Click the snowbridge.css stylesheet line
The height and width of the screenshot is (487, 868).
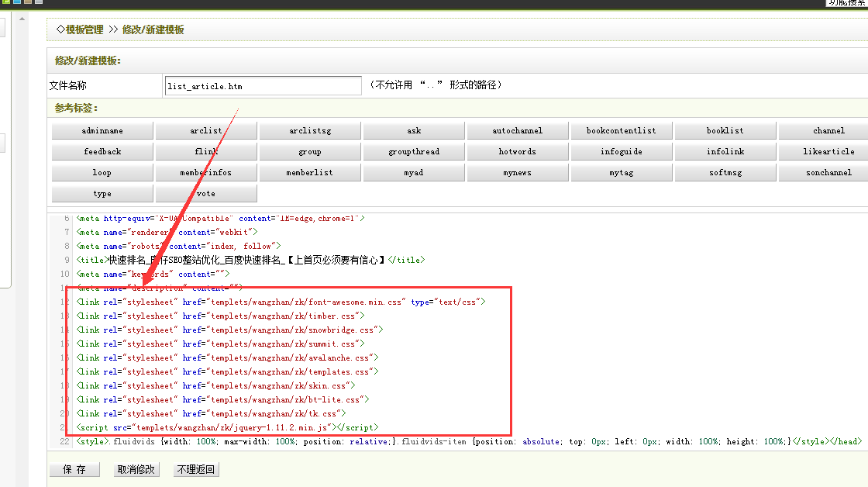coord(230,330)
